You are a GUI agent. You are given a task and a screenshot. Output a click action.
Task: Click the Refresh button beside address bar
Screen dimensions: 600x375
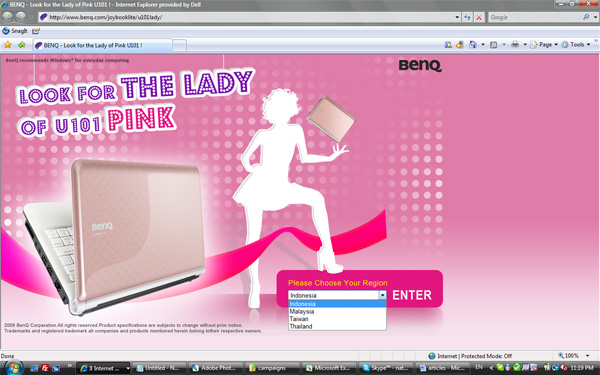tap(467, 17)
